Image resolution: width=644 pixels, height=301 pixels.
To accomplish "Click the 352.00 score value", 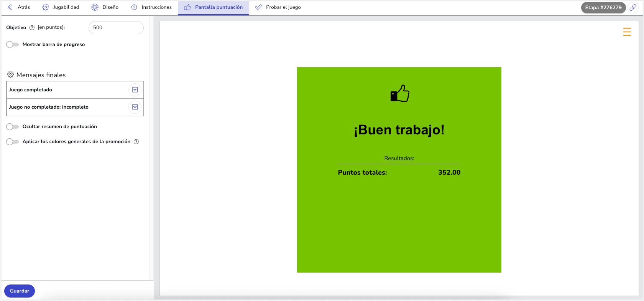I will coord(449,172).
